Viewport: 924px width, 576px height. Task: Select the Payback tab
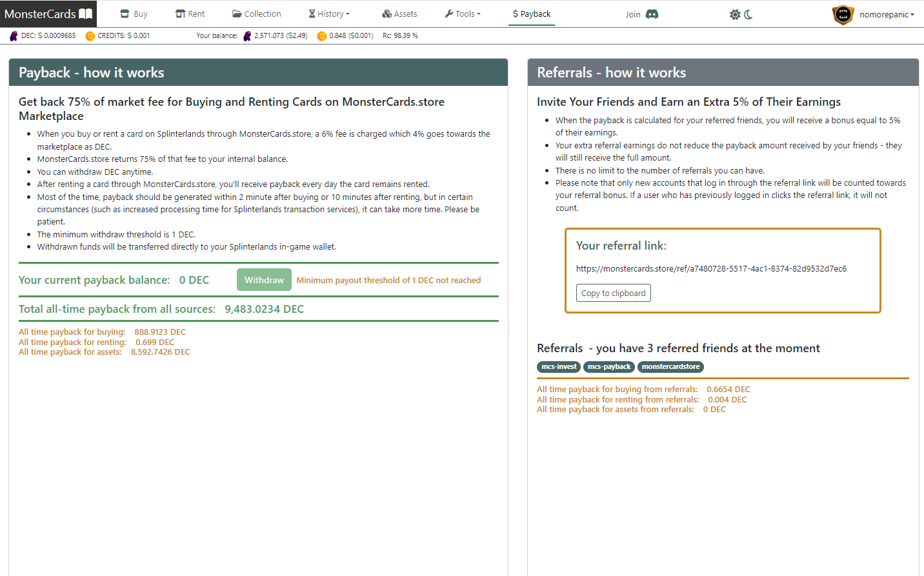tap(532, 14)
